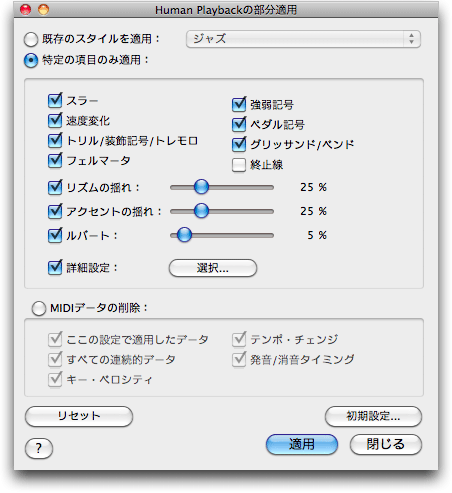The height and width of the screenshot is (493, 452).
Task: Click the 閉じる close button
Action: pyautogui.click(x=386, y=444)
